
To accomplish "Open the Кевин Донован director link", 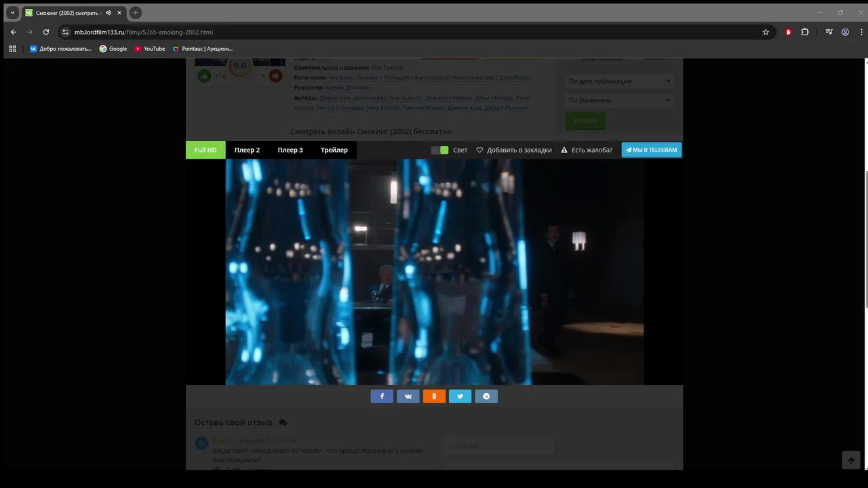I will point(348,87).
